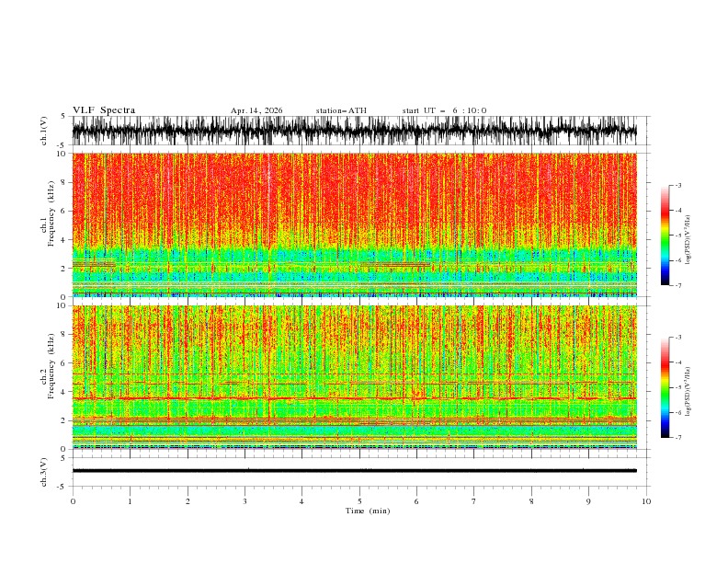Viewport: 728px width, 563px height.
Task: Click the ch.2 PSD color scale bar
Action: tap(665, 387)
